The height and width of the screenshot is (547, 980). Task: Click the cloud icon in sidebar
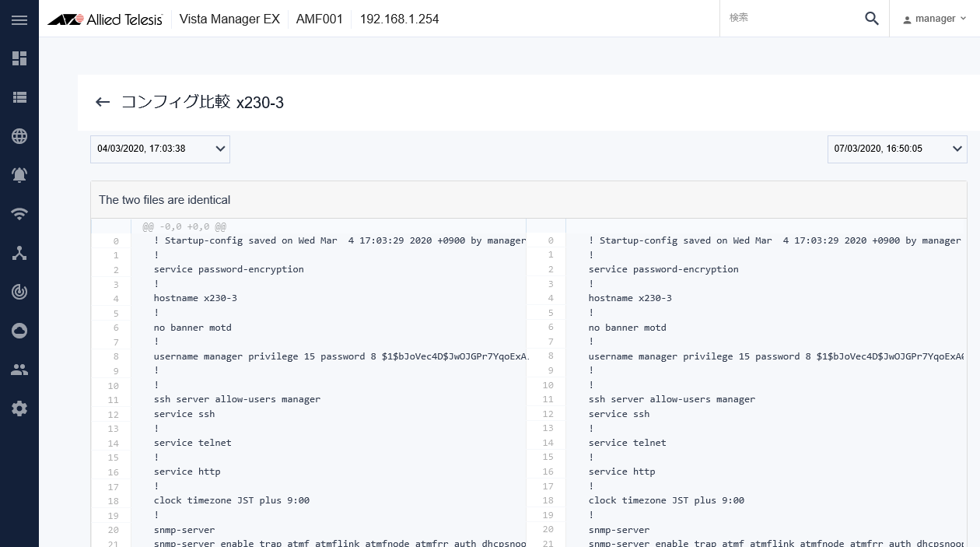[x=19, y=331]
